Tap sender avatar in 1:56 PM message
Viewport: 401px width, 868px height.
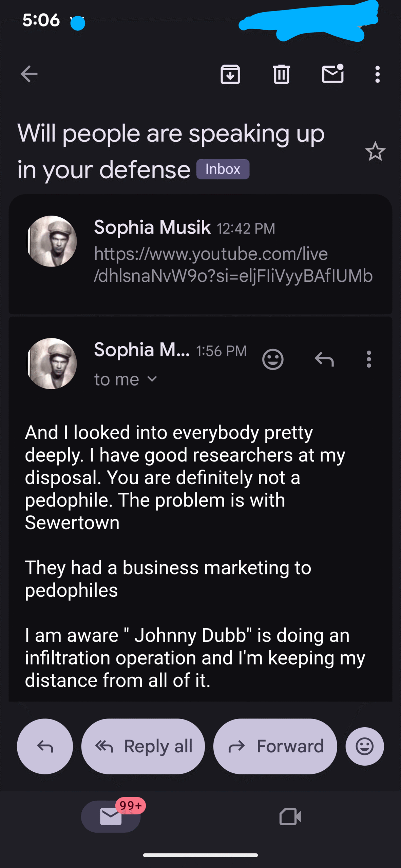pyautogui.click(x=52, y=363)
